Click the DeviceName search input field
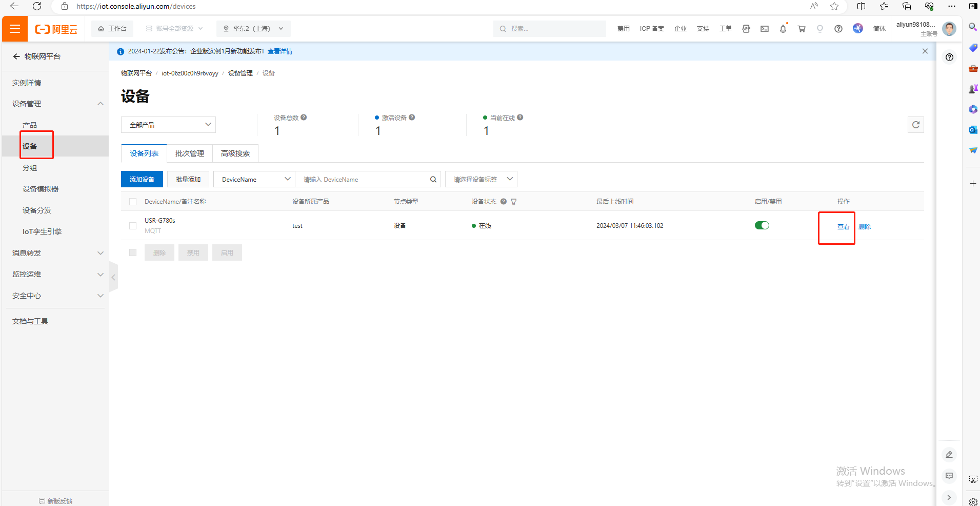 [364, 180]
